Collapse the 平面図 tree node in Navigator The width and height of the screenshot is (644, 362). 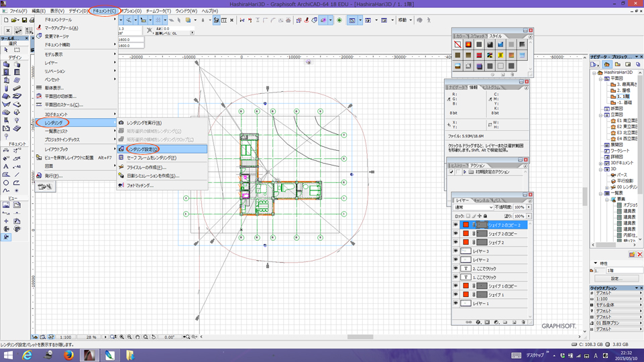(x=600, y=78)
